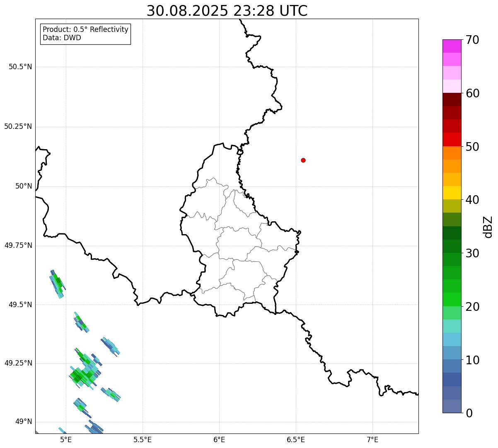Click the 5.5°E longitude label
This screenshot has width=498, height=448.
[143, 440]
